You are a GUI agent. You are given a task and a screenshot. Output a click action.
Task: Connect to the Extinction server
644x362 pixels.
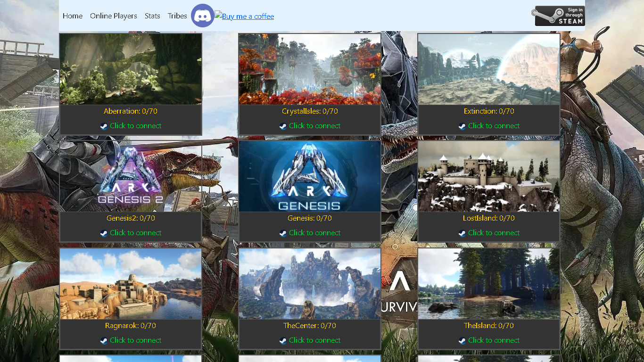[x=494, y=126]
